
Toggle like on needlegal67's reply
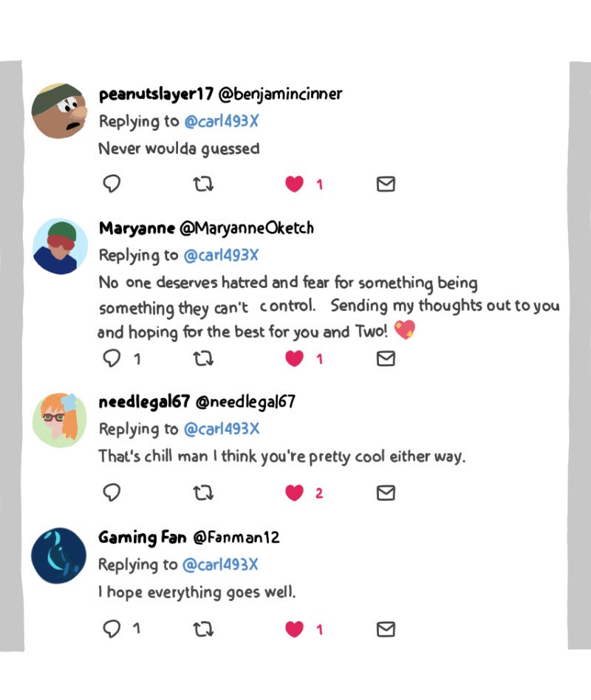point(295,493)
